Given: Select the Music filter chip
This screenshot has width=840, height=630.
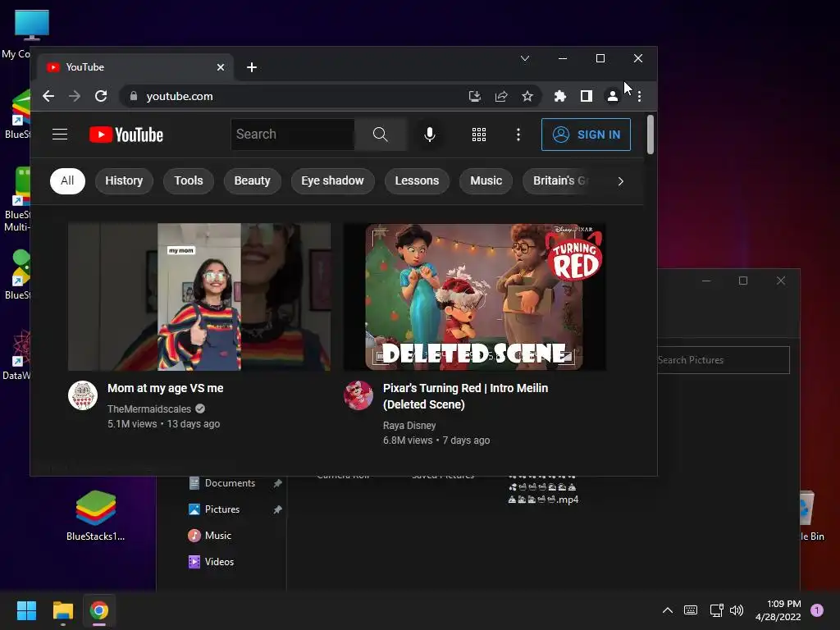Looking at the screenshot, I should click(486, 181).
